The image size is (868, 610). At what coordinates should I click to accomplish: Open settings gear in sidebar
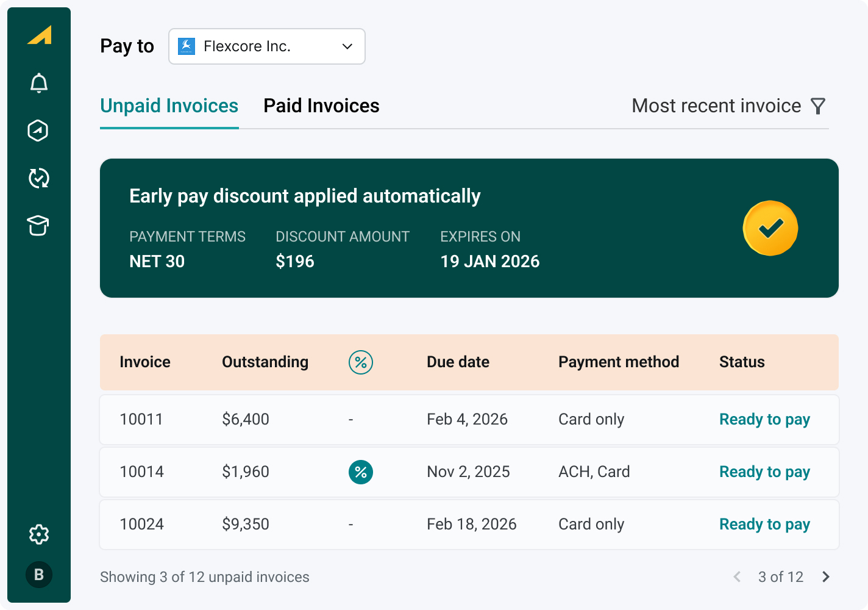click(39, 534)
